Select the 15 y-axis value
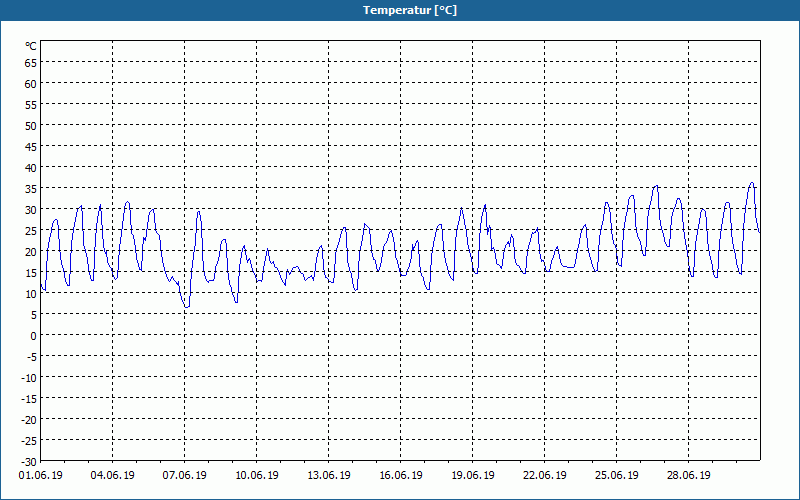Screen dimensions: 800x500 [x=31, y=273]
